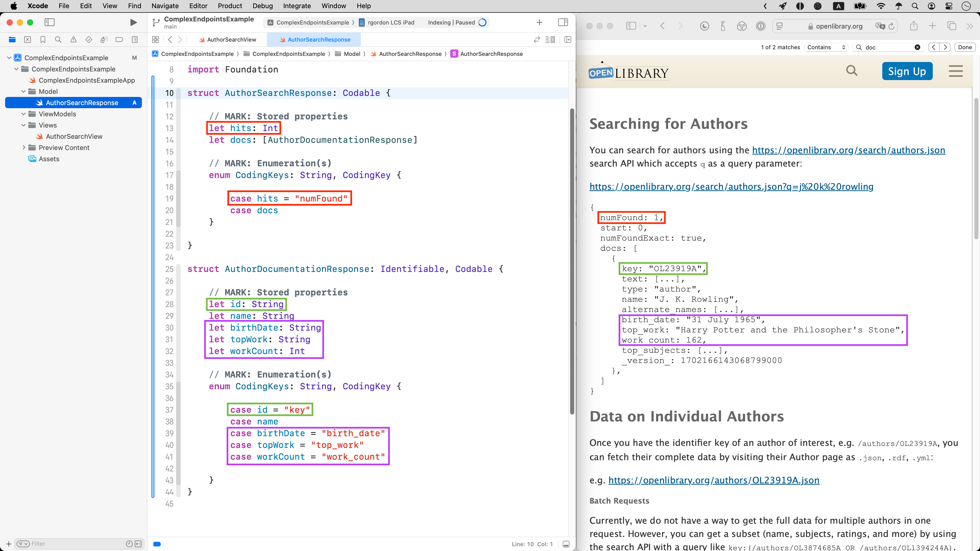
Task: Open the Contains match-type dropdown
Action: [x=826, y=47]
